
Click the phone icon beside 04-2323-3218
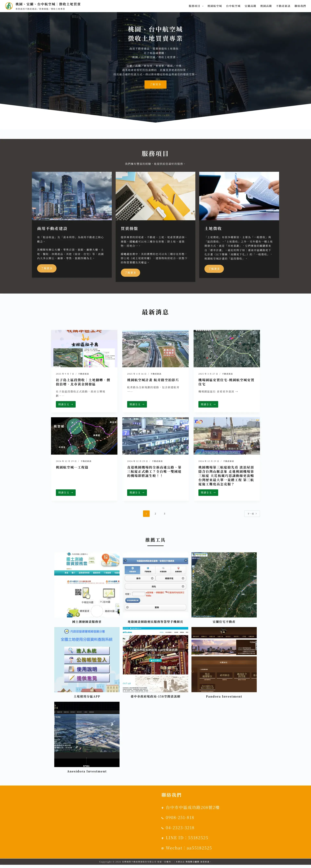pyautogui.click(x=163, y=828)
